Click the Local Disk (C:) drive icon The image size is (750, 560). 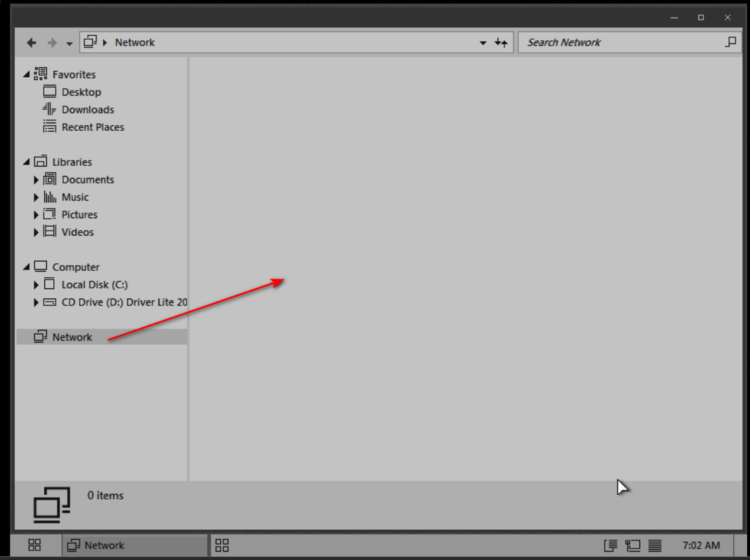tap(49, 283)
